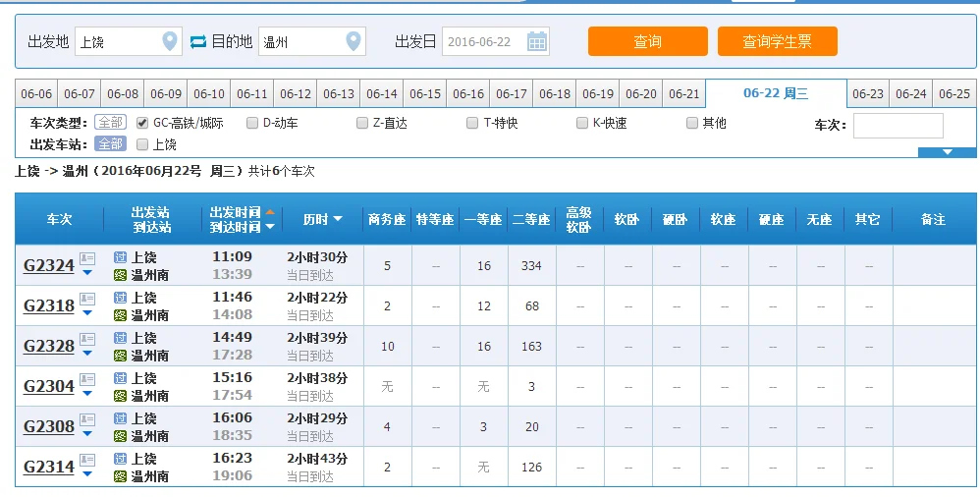Click the 出发地 input containing 上饶
980x497 pixels.
tap(128, 42)
